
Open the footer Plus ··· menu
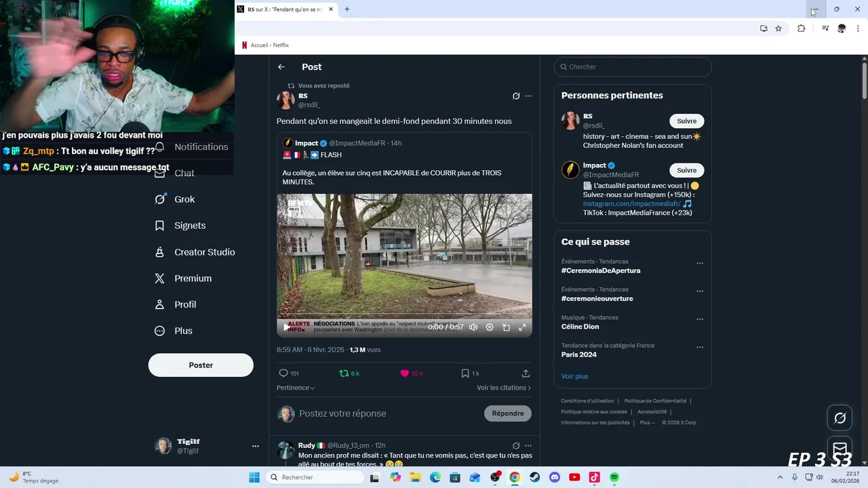[x=648, y=422]
